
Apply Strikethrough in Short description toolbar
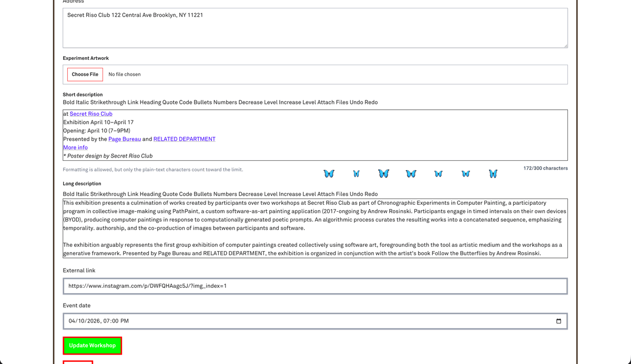(108, 102)
